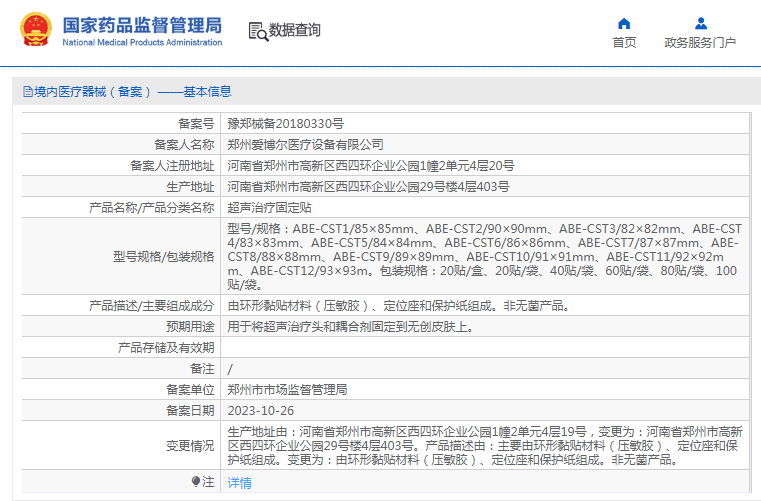Click 国家药品监督管理局 site title
This screenshot has width=761, height=501.
tap(142, 25)
